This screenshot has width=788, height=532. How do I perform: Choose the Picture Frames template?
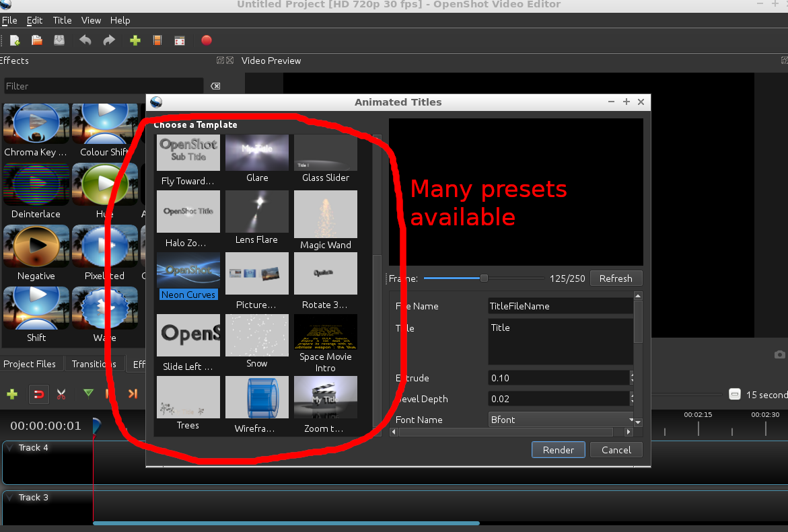point(257,281)
